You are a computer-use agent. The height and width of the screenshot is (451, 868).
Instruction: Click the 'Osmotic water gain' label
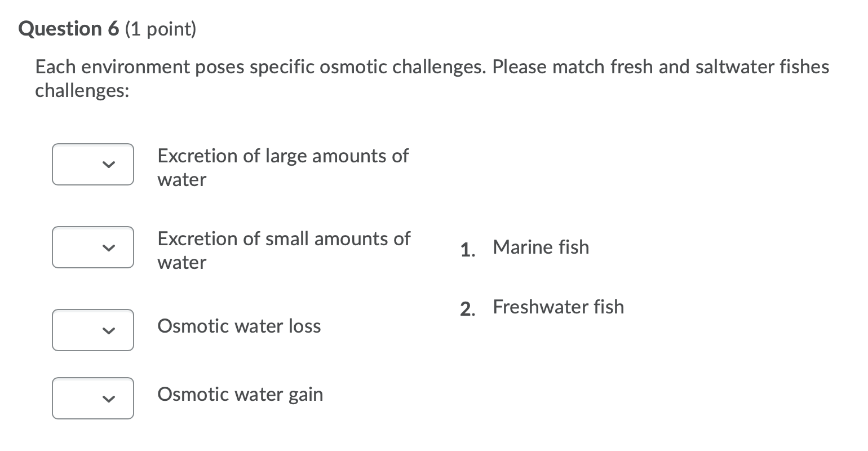coord(240,395)
